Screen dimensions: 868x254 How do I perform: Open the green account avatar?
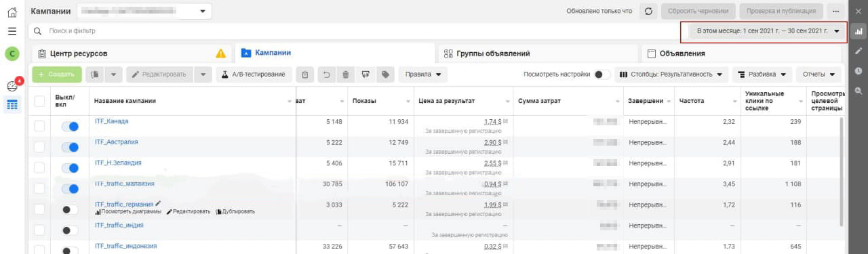[12, 54]
